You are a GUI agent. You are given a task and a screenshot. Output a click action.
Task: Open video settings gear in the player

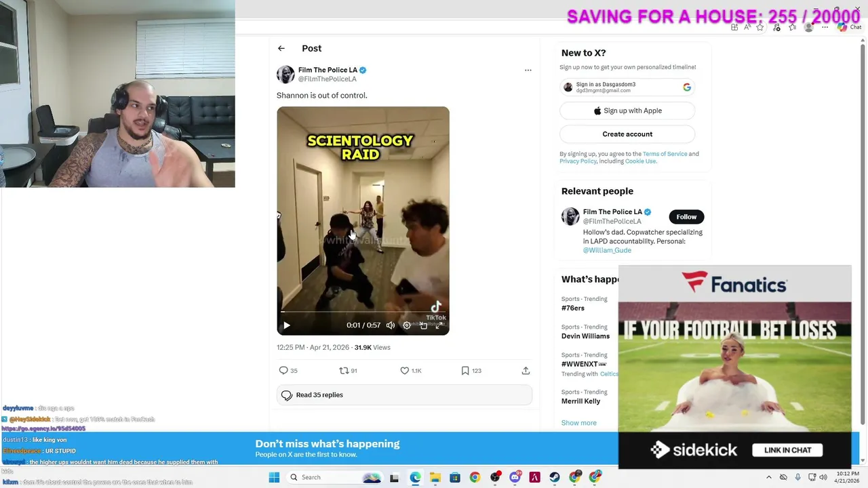[406, 325]
